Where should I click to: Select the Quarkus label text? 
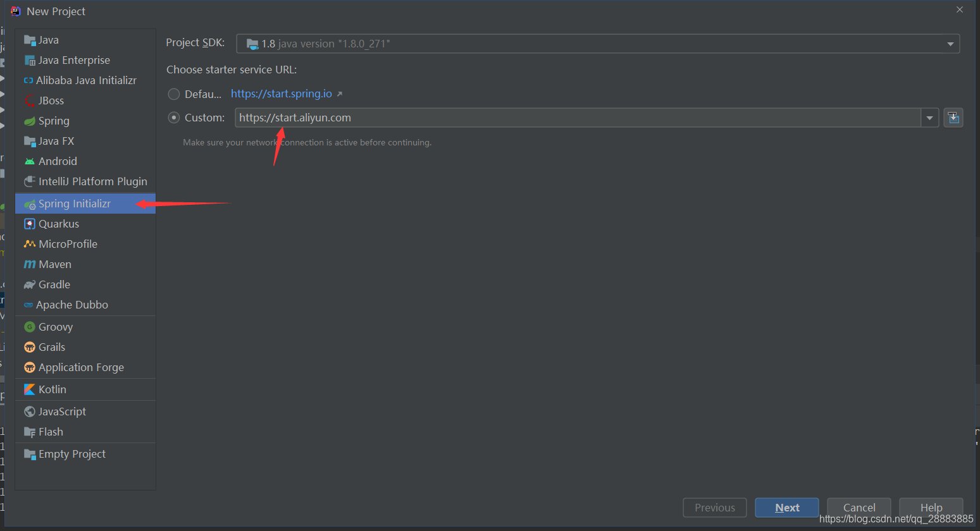[x=59, y=224]
